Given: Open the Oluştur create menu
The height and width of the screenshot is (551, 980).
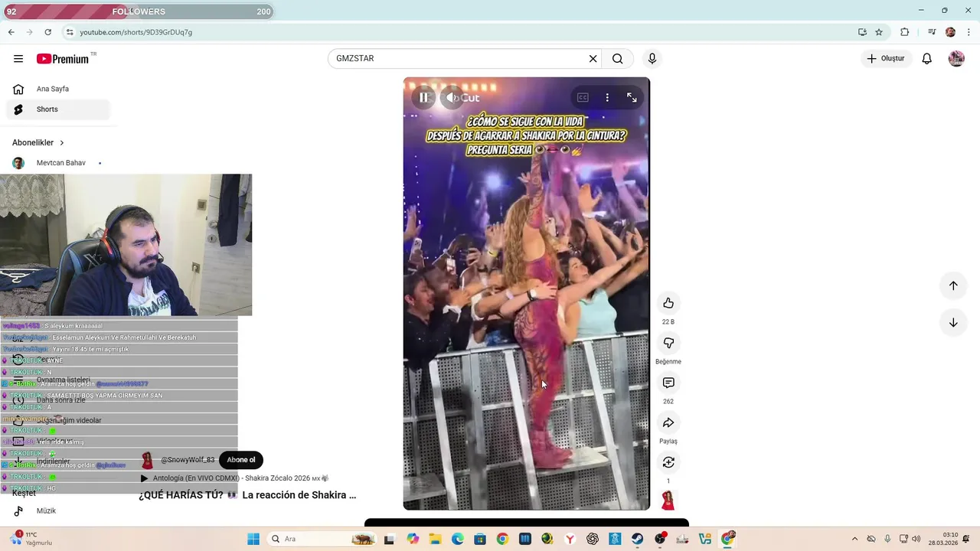Looking at the screenshot, I should point(886,59).
